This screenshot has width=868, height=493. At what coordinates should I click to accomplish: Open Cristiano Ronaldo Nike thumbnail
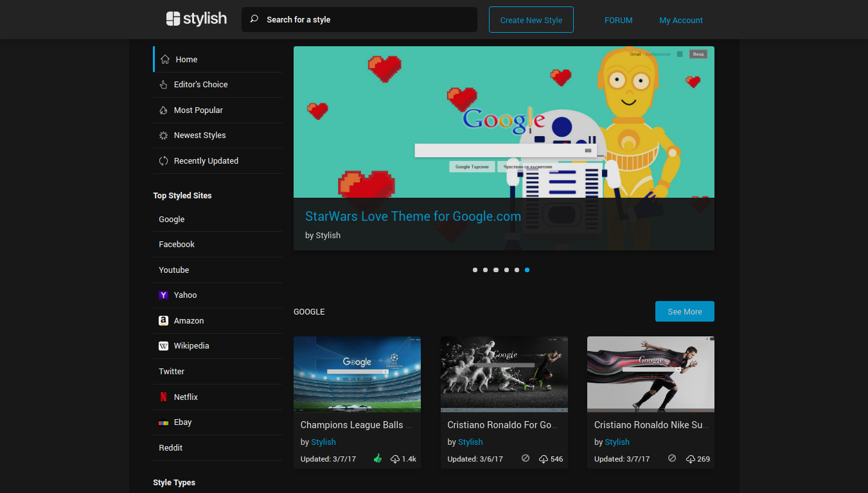(651, 374)
